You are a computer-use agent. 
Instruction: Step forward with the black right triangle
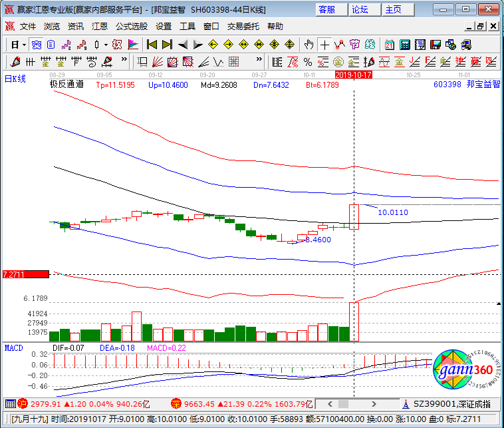pyautogui.click(x=197, y=45)
